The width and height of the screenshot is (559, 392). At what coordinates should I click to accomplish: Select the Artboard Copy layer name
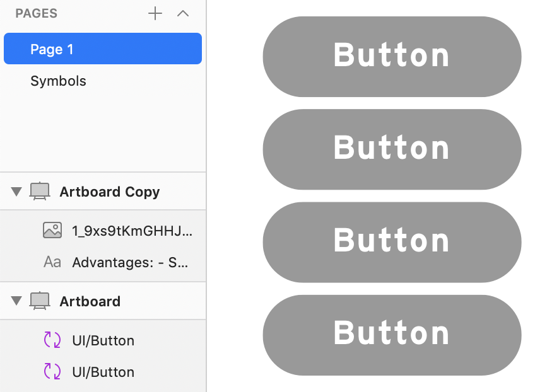[109, 192]
